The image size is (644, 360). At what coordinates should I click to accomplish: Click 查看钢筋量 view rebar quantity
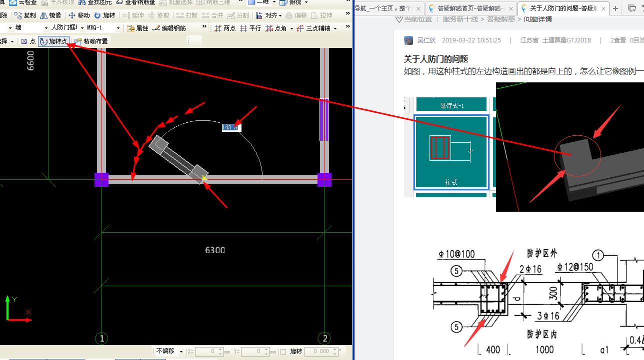click(136, 2)
